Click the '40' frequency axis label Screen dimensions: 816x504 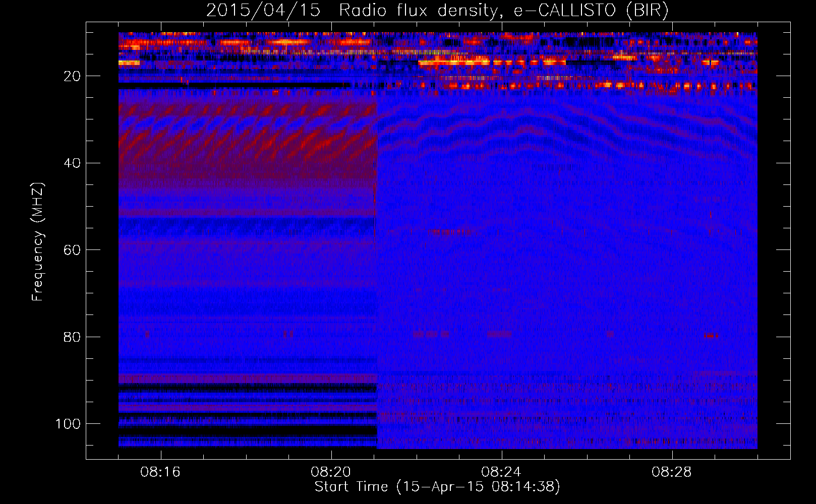(72, 163)
